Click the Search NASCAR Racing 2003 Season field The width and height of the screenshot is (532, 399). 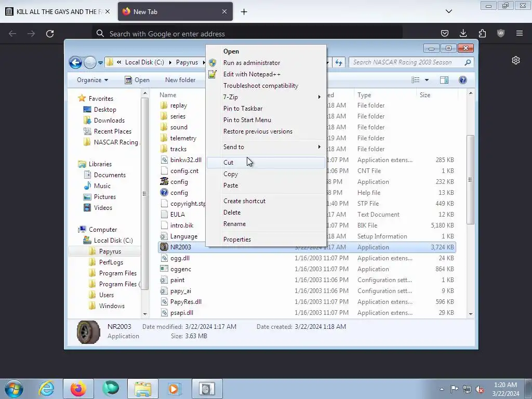point(411,62)
